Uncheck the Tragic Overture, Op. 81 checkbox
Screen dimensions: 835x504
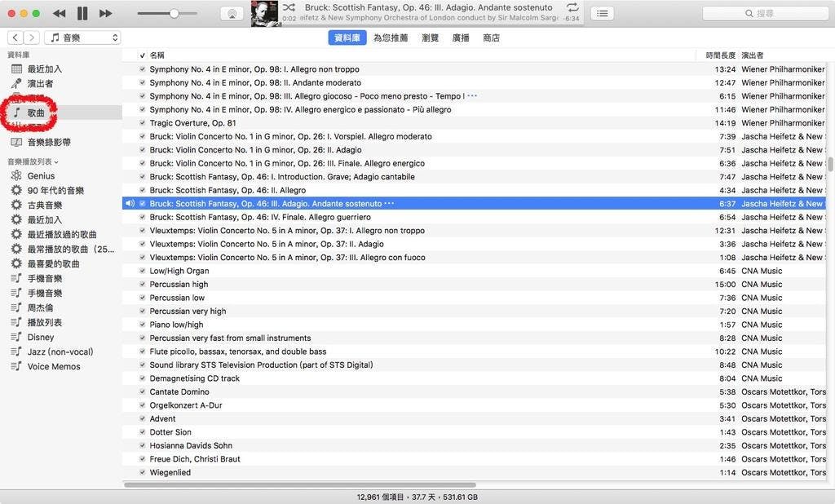coord(143,123)
